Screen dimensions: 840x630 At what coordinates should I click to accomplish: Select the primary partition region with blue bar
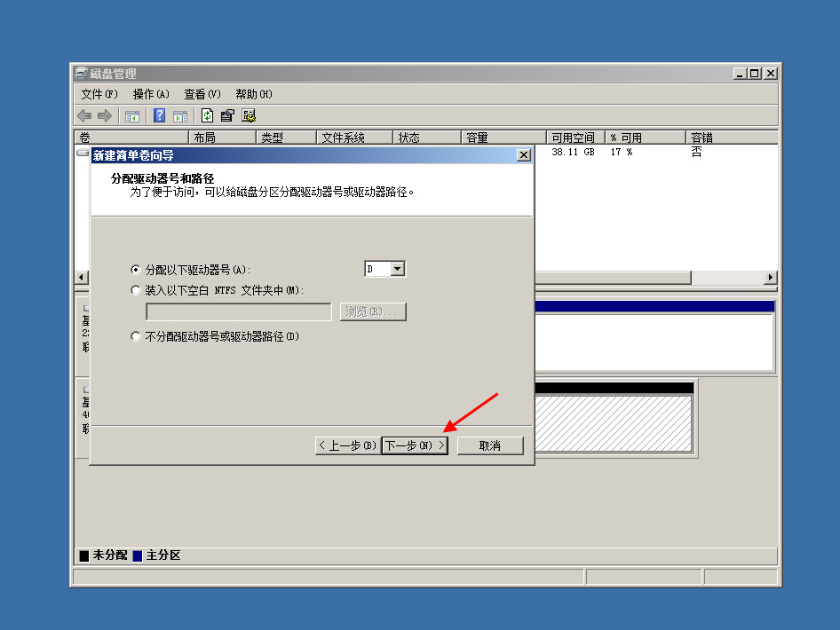(x=654, y=335)
